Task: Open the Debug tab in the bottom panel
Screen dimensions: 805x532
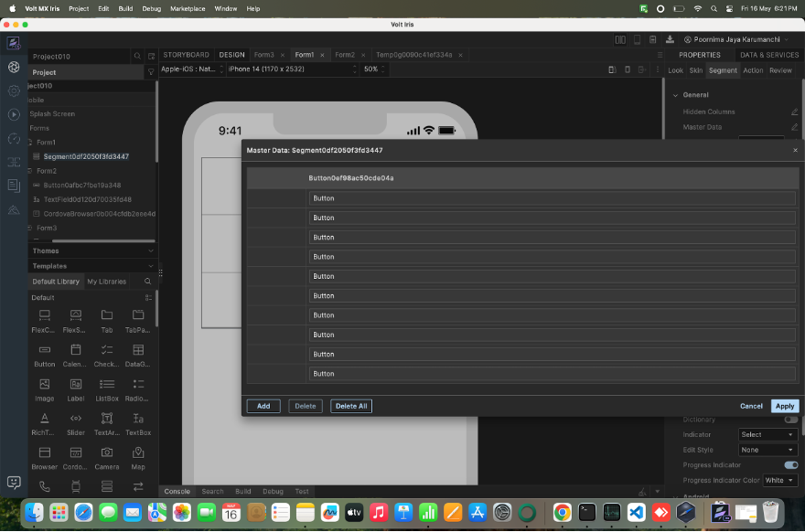Action: click(x=273, y=491)
